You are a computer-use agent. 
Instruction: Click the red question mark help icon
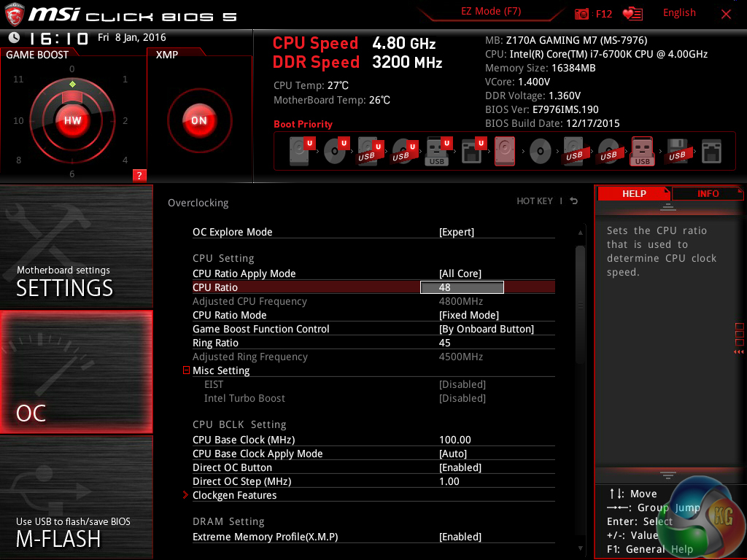pyautogui.click(x=139, y=175)
